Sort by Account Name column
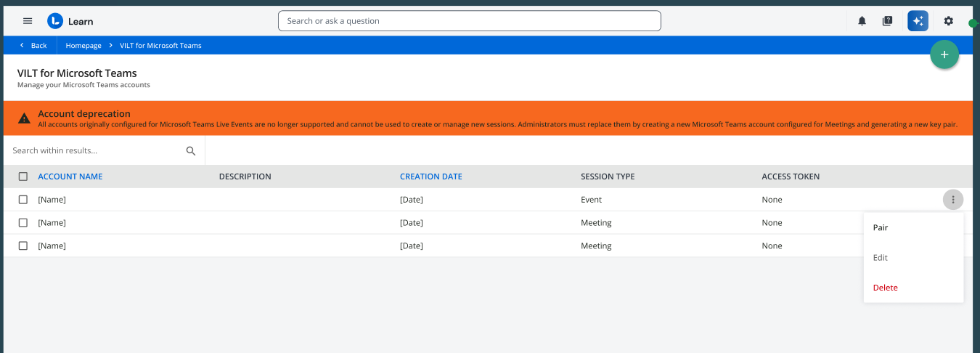This screenshot has height=353, width=980. (70, 176)
